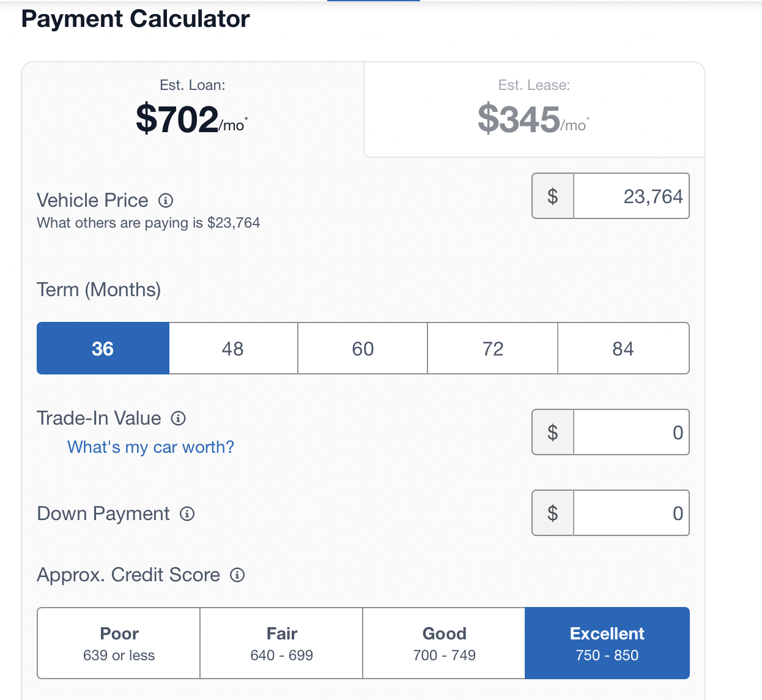Switch to the Est. Loan tab
762x700 pixels.
point(193,110)
